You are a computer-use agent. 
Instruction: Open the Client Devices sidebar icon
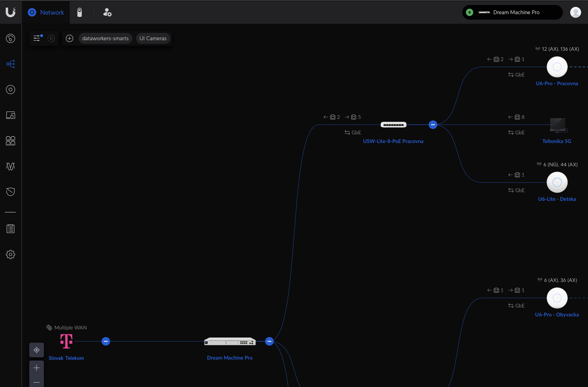click(10, 115)
